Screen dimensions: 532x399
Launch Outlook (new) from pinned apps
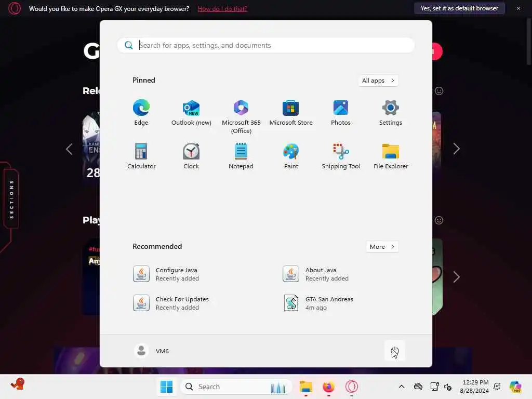pos(191,113)
